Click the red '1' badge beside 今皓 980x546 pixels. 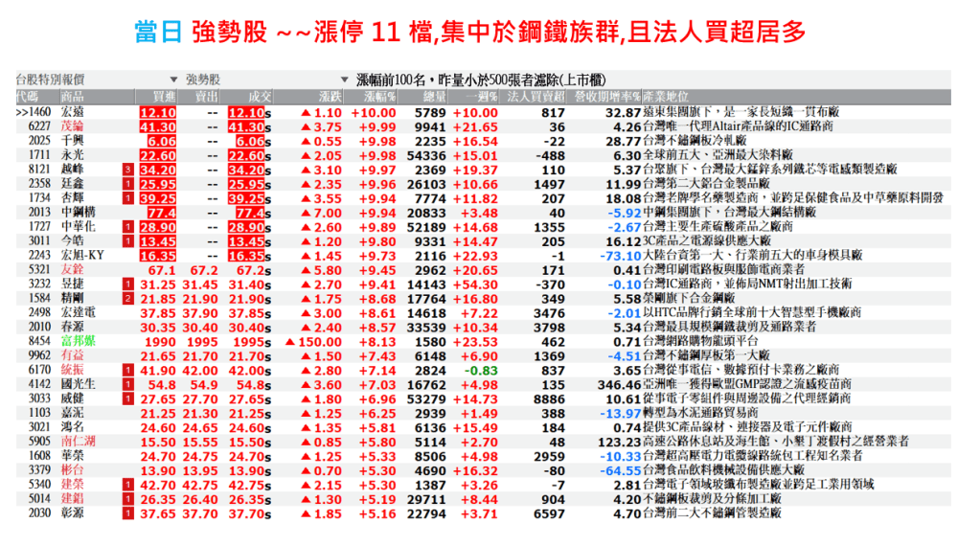pos(127,241)
